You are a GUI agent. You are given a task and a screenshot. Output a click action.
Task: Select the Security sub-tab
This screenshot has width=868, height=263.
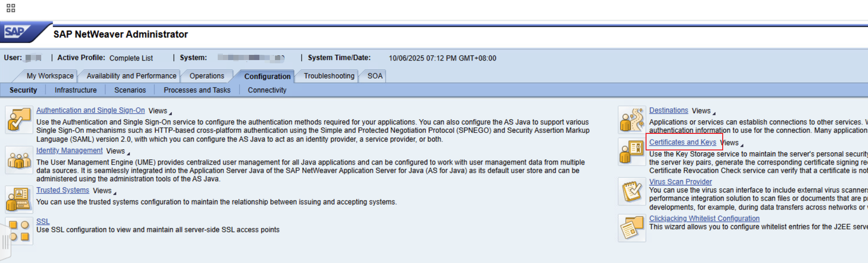click(23, 90)
